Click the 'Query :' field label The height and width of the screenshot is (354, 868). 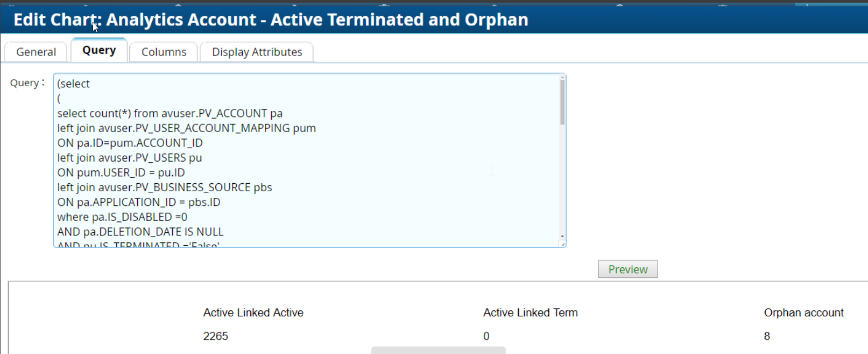point(27,83)
